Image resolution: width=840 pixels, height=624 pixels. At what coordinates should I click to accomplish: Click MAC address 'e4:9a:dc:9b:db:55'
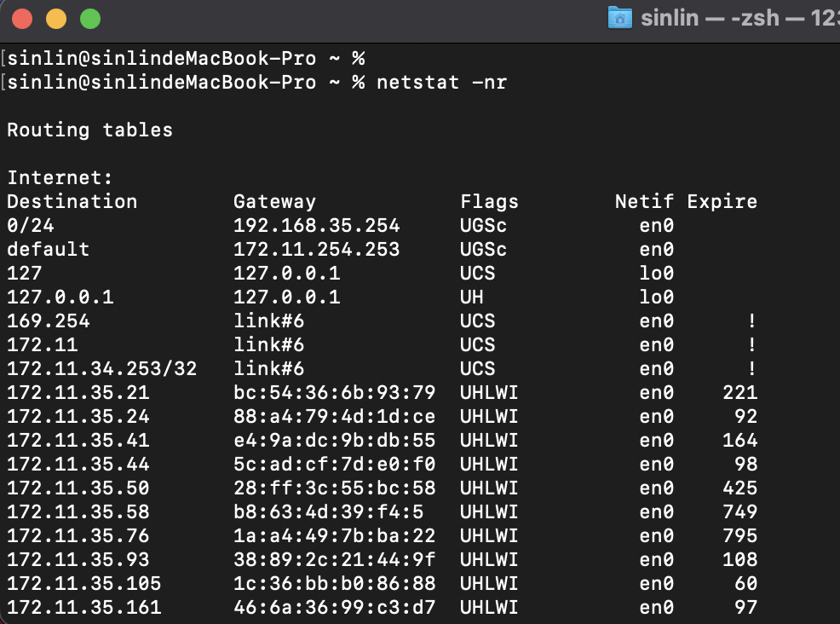point(335,440)
